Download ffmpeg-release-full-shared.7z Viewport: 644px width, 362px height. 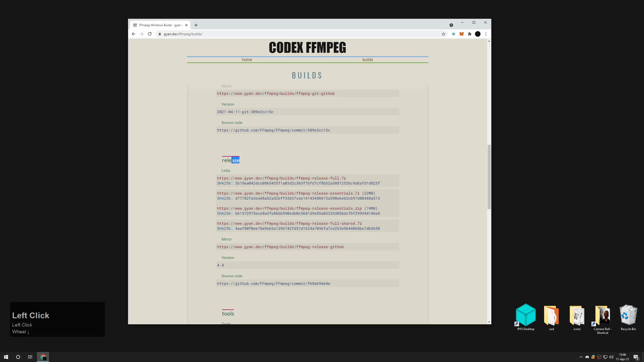point(289,224)
